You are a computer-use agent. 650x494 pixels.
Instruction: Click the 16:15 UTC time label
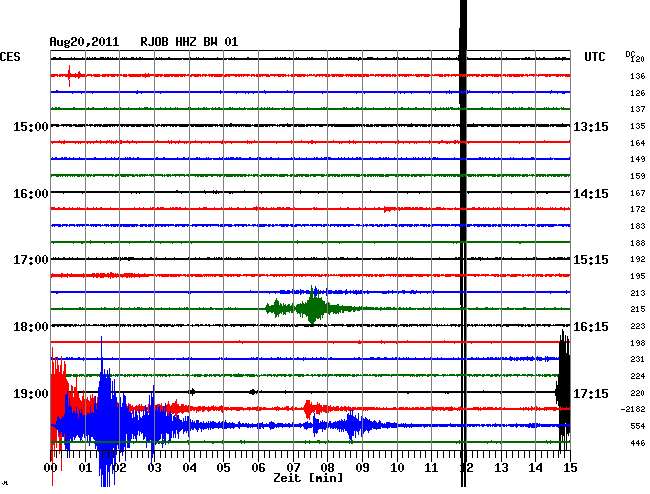pyautogui.click(x=591, y=327)
